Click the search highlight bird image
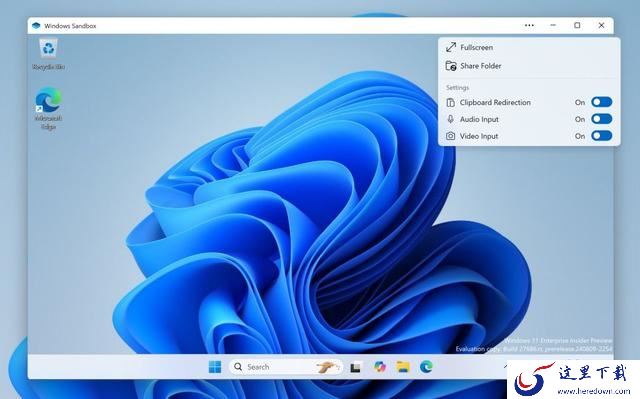The width and height of the screenshot is (640, 399). pos(328,367)
